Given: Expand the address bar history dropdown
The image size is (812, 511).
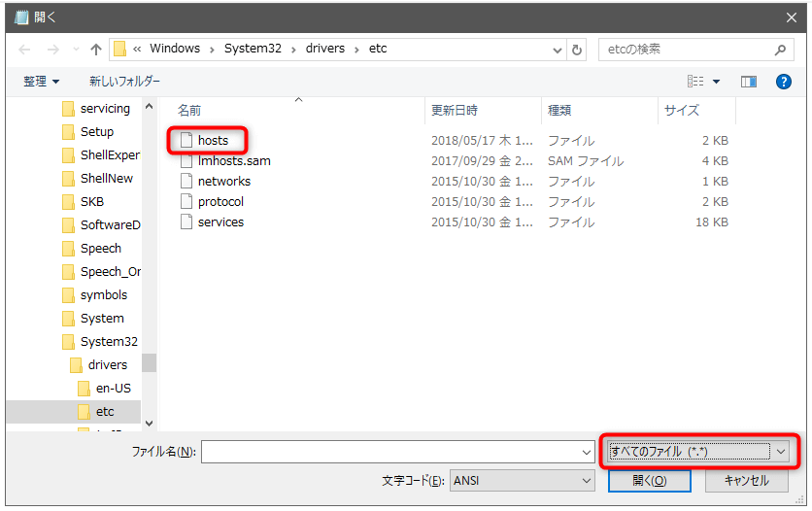Looking at the screenshot, I should tap(558, 49).
